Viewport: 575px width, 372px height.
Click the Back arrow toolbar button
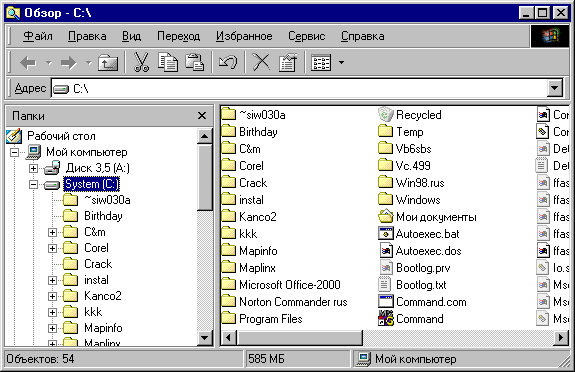[28, 62]
